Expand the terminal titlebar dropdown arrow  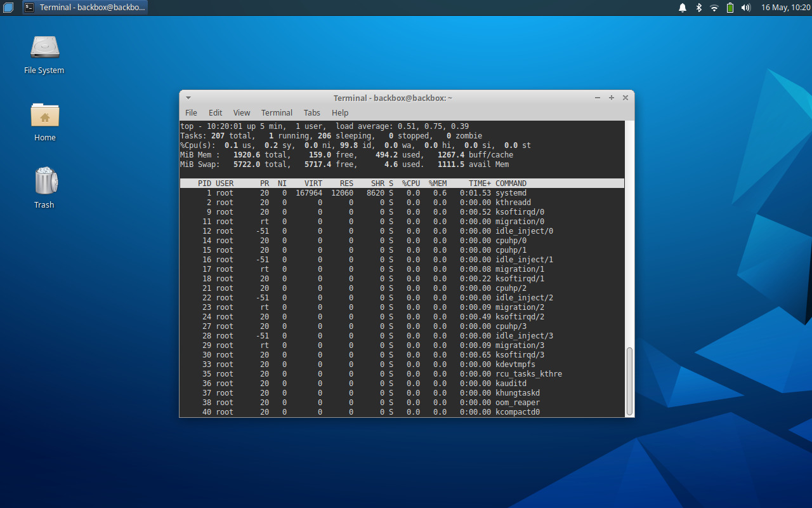[187, 97]
